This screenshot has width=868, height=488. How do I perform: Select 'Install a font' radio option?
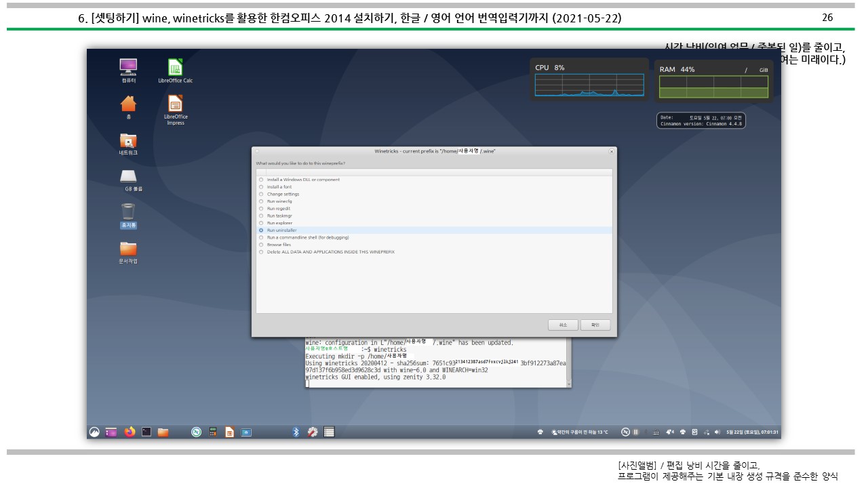261,187
